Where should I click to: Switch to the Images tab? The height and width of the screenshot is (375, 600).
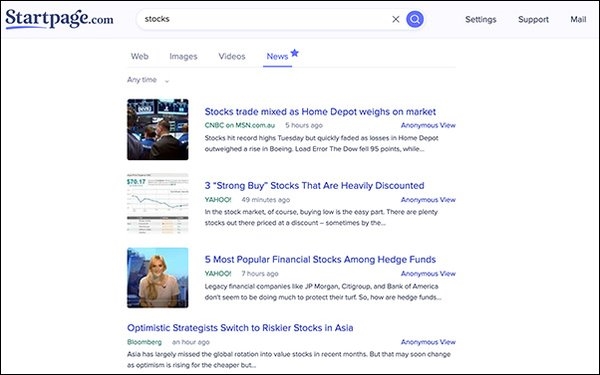tap(183, 56)
